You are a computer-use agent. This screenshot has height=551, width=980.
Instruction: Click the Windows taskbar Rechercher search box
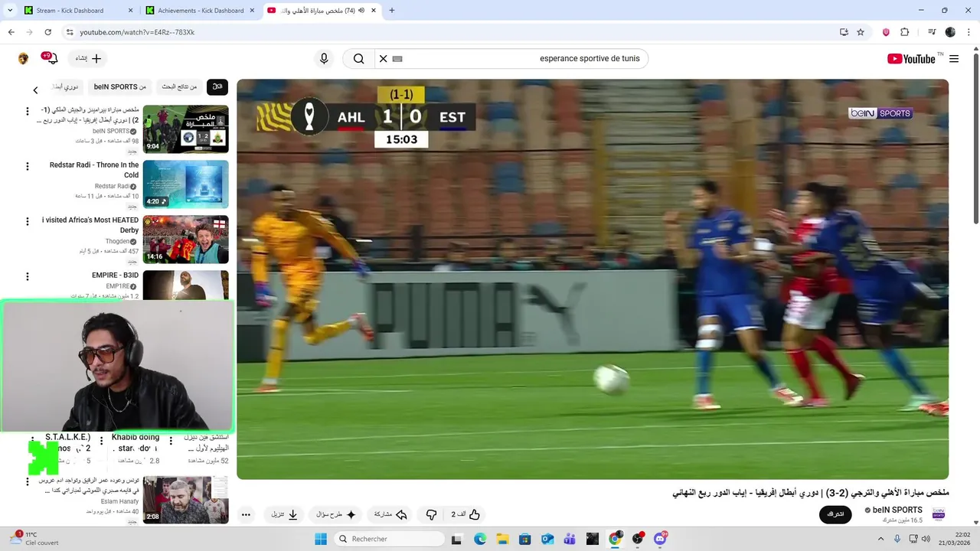coord(389,539)
